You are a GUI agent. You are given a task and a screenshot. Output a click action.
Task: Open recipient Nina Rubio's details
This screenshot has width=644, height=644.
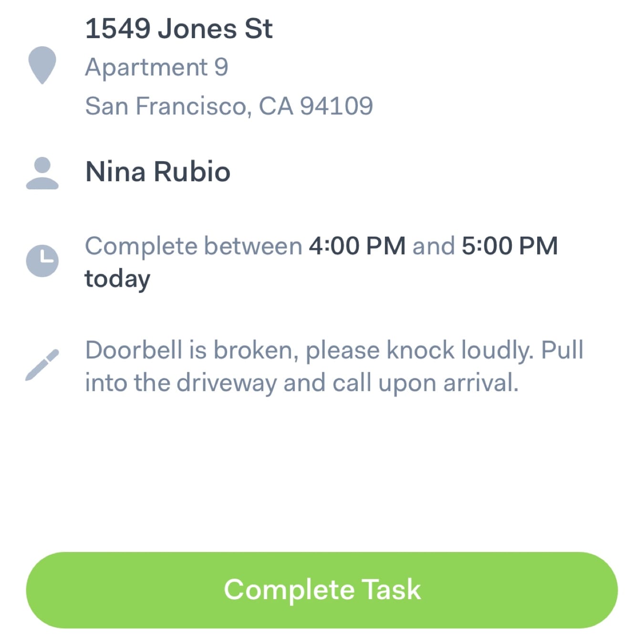[157, 172]
